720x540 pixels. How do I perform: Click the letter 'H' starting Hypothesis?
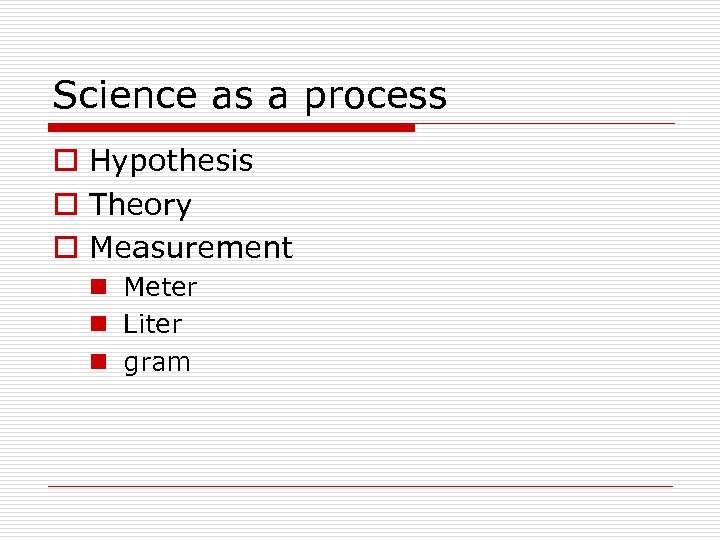click(100, 161)
